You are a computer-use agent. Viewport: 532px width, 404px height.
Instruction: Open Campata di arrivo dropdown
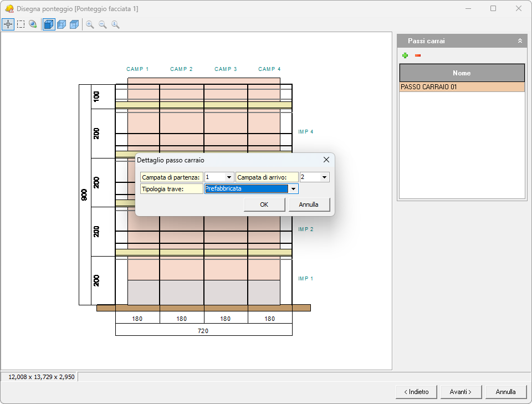click(x=324, y=177)
